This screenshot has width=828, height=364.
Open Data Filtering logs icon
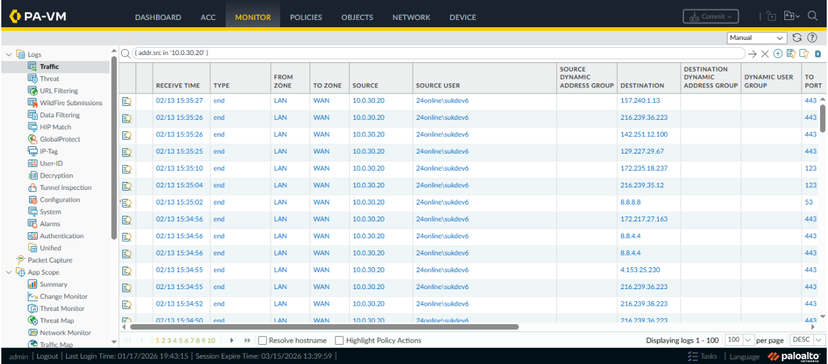point(32,115)
